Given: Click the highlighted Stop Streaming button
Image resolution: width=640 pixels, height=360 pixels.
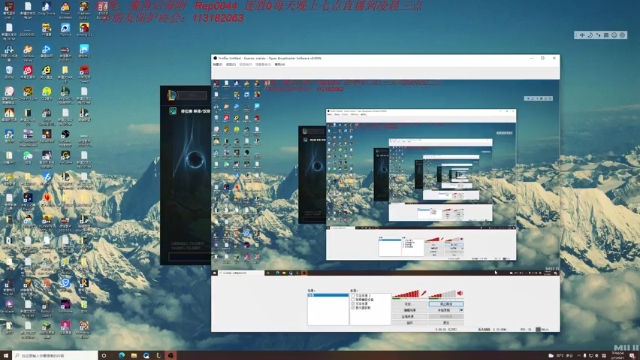Looking at the screenshot, I should (446, 304).
